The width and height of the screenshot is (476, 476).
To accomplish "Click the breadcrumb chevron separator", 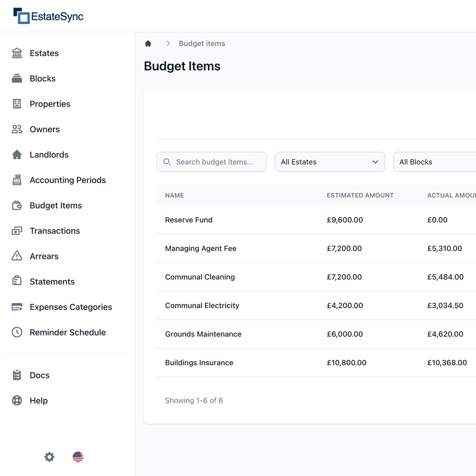I will (168, 43).
